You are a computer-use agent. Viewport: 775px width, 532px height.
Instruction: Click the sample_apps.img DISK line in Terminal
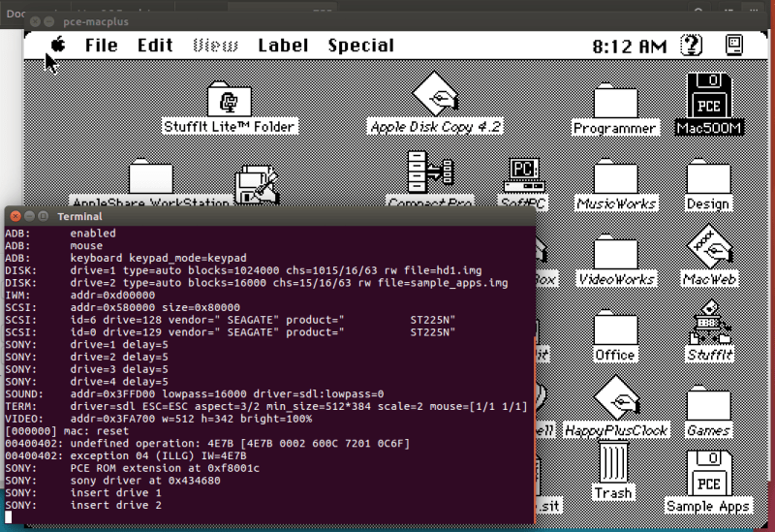coord(257,283)
